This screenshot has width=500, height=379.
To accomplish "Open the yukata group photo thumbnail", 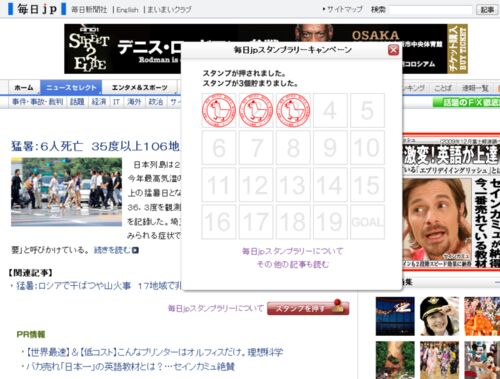I will point(439,360).
